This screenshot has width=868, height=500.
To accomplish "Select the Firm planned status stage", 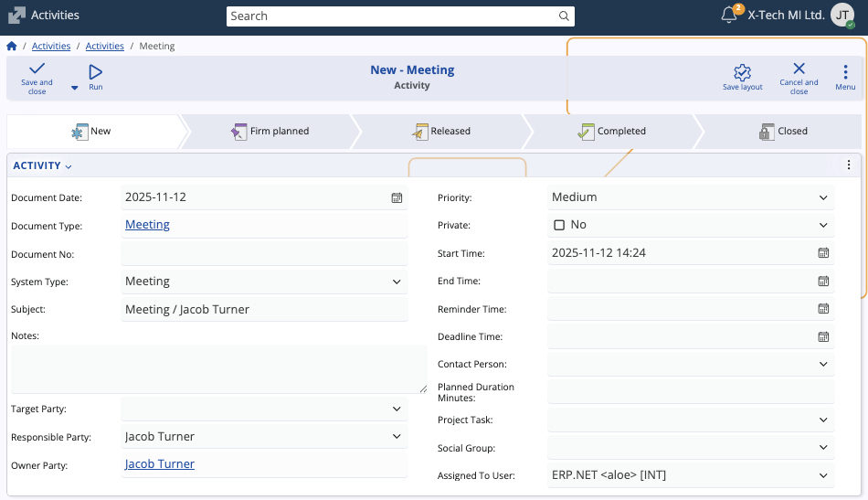I will 270,132.
